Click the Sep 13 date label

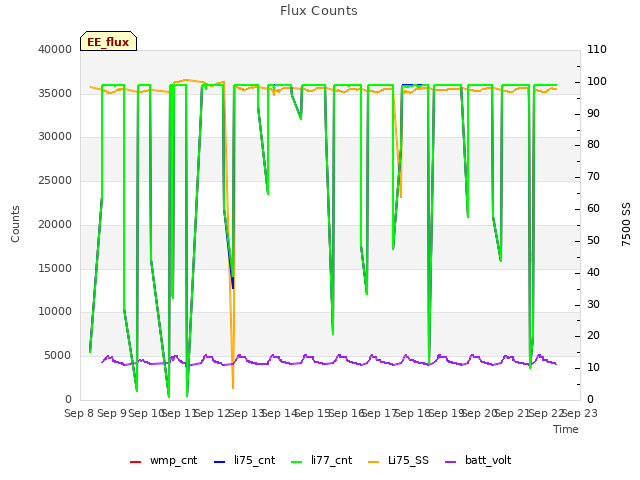point(247,413)
